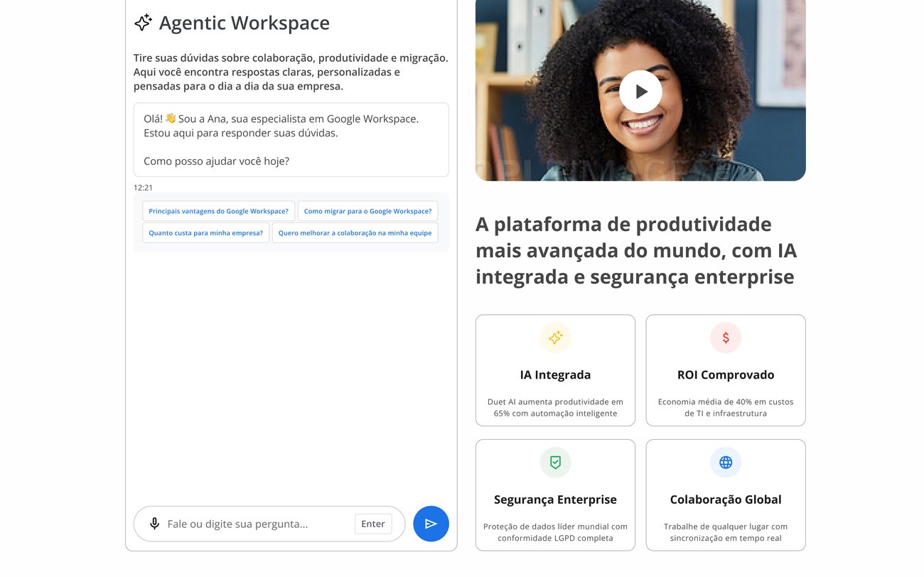Image resolution: width=924 pixels, height=577 pixels.
Task: Click the microphone icon in the question field
Action: [154, 524]
